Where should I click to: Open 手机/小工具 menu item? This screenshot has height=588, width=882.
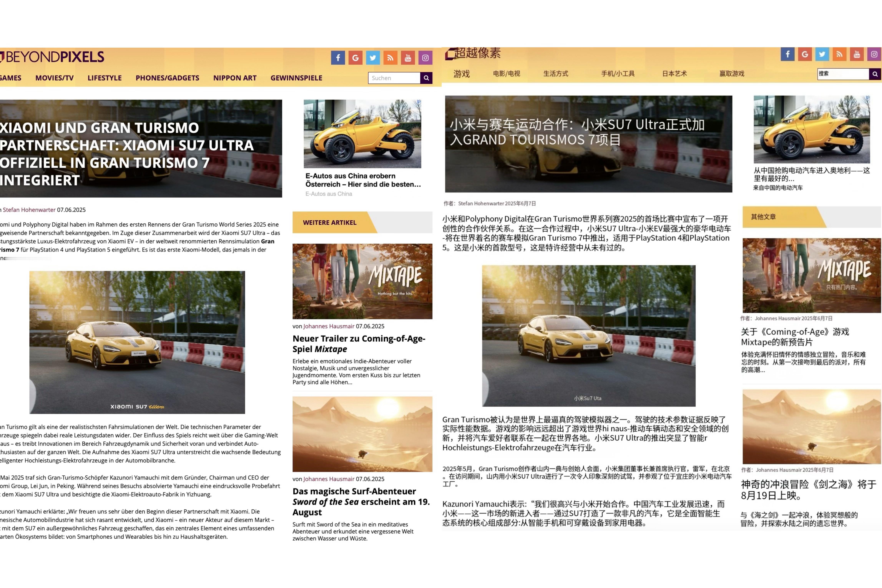tap(618, 73)
